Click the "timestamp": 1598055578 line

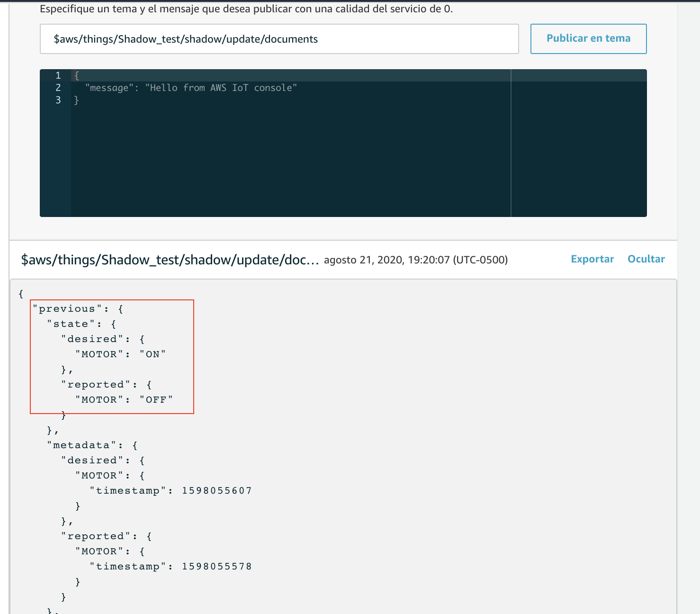[171, 567]
